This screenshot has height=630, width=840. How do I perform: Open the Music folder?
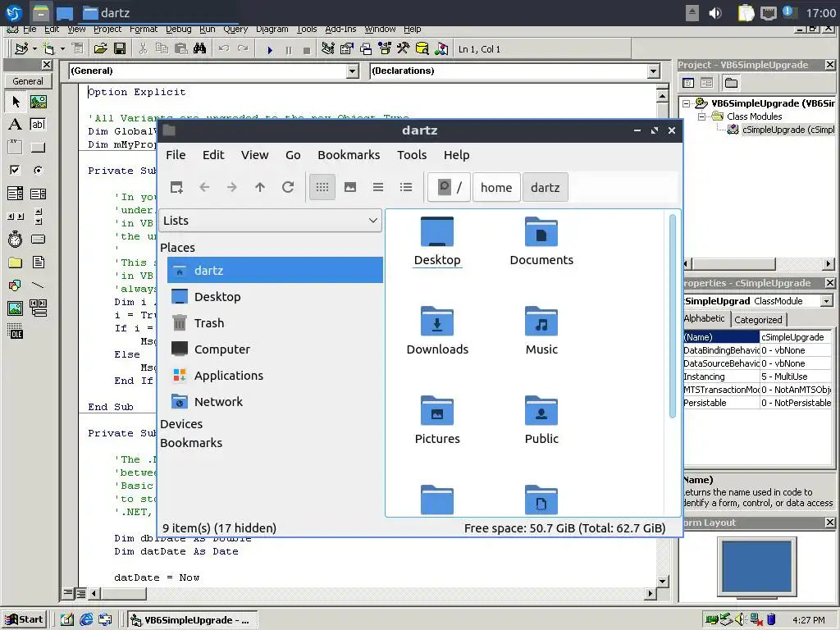(x=541, y=331)
